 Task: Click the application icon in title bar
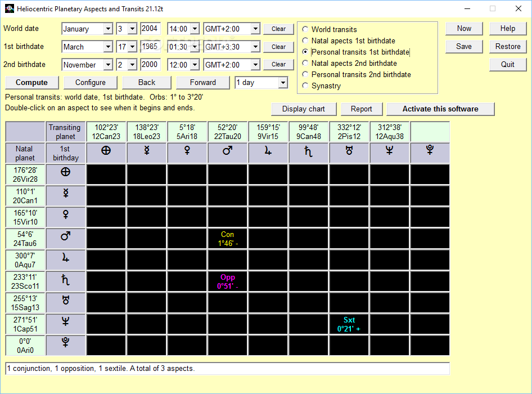9,8
